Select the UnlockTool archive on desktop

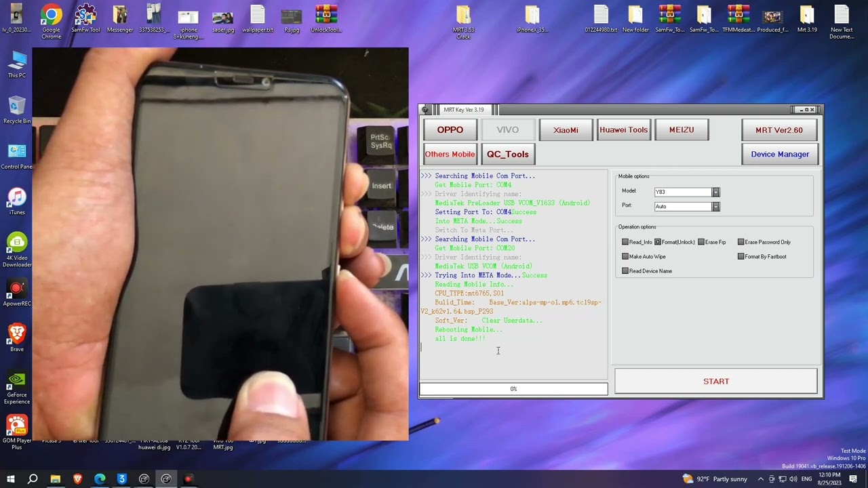pyautogui.click(x=326, y=19)
